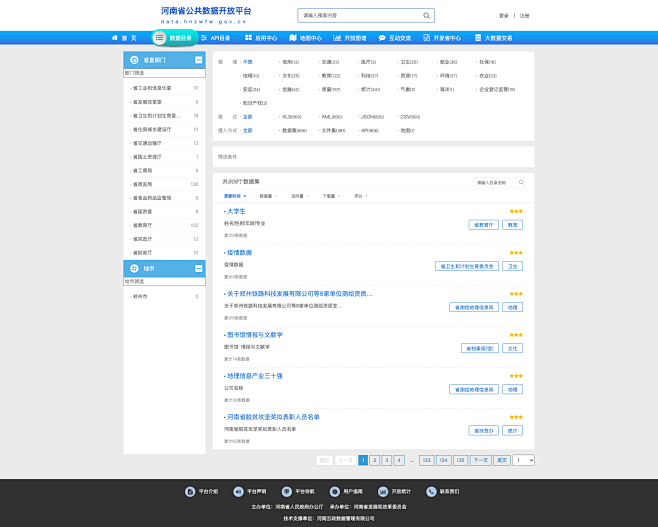The width and height of the screenshot is (658, 527).
Task: Click the 平台介绍 footer icon
Action: pos(190,491)
